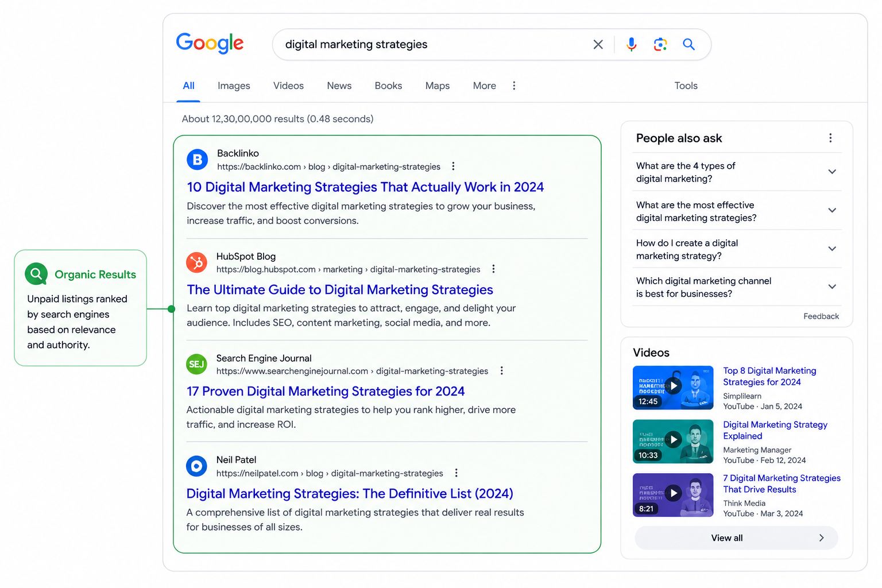The image size is (882, 588).
Task: Open 10 Digital Marketing Strategies That Actually Work link
Action: tap(365, 187)
